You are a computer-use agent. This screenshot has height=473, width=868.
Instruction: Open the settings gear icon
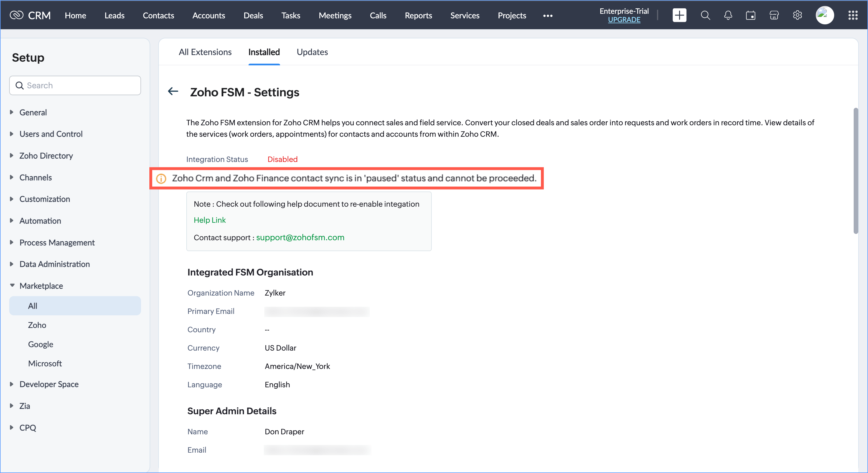797,15
